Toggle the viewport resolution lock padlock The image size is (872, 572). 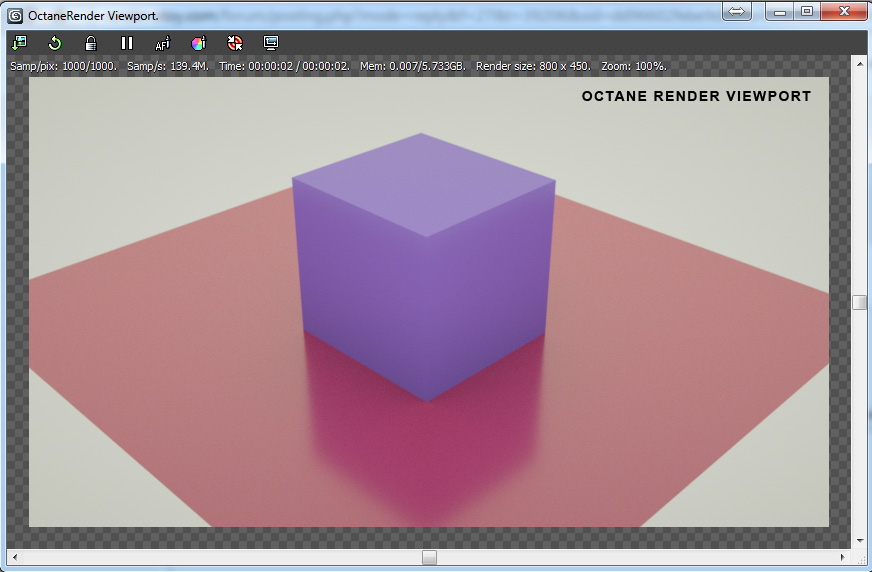click(x=91, y=43)
